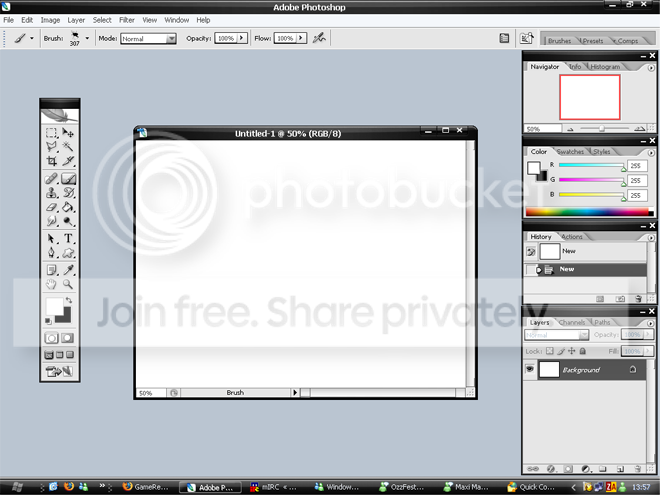660x495 pixels.
Task: Enable airbrush mode in options bar
Action: [x=319, y=38]
